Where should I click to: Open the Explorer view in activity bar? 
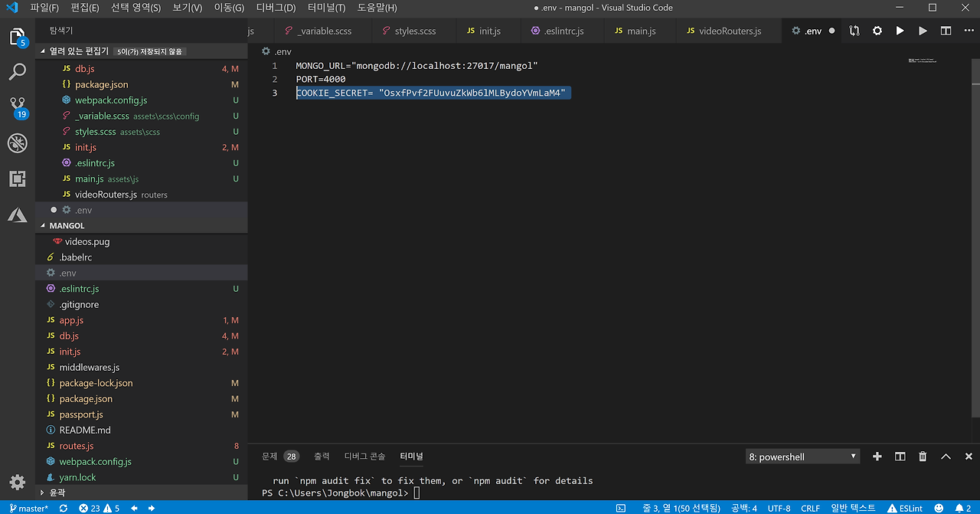[17, 36]
